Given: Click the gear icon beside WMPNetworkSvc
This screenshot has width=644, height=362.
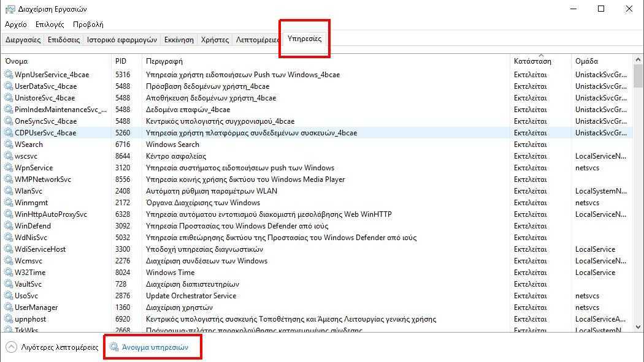Looking at the screenshot, I should coord(9,179).
